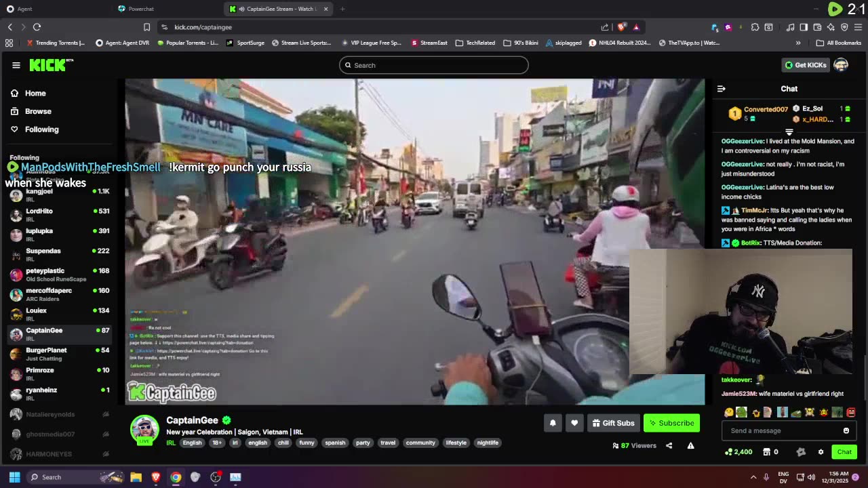Click the IRL category tag
The image size is (868, 488).
point(171,443)
